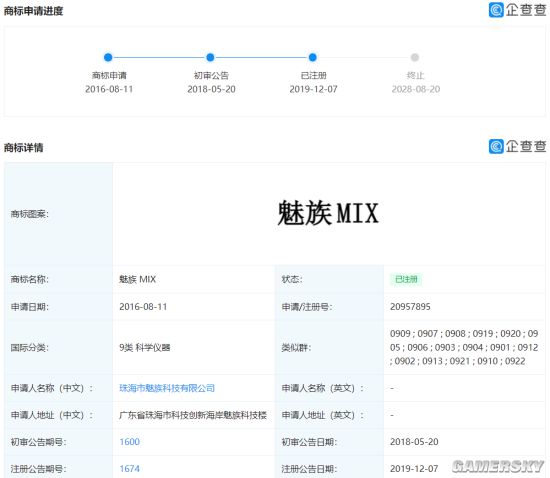Open preliminary announcement issue 1600 link
The height and width of the screenshot is (478, 550).
pos(129,442)
